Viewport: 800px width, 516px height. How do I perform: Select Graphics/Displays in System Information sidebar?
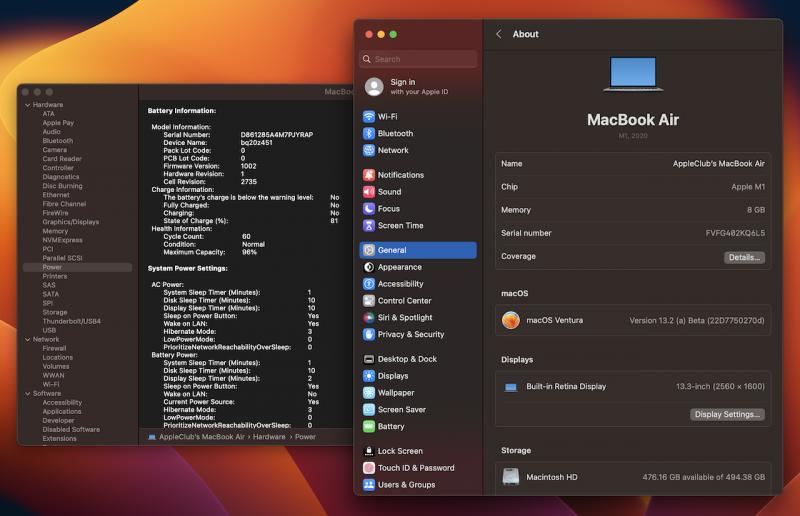(70, 222)
